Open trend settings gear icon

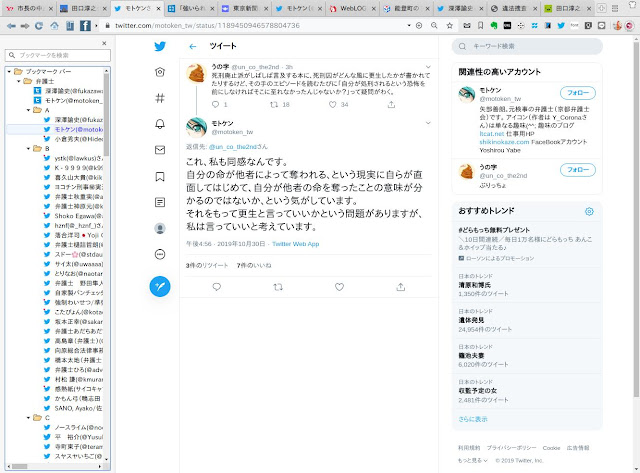click(x=589, y=211)
